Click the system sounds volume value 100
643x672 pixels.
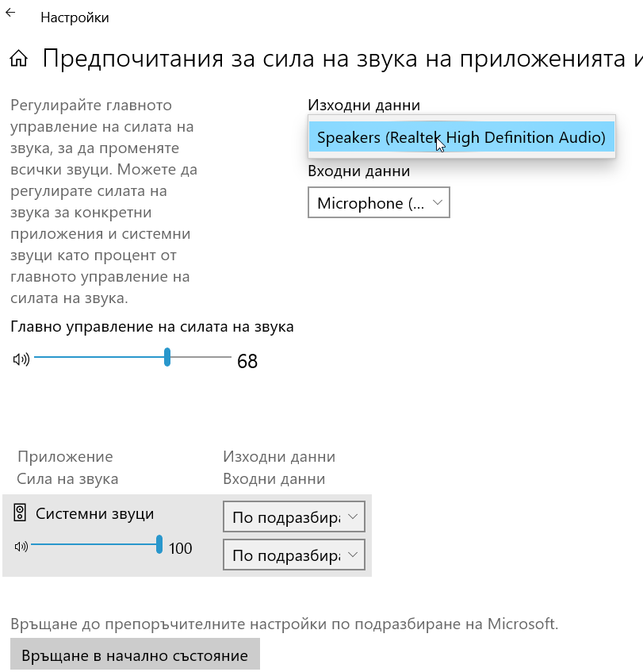pyautogui.click(x=181, y=548)
